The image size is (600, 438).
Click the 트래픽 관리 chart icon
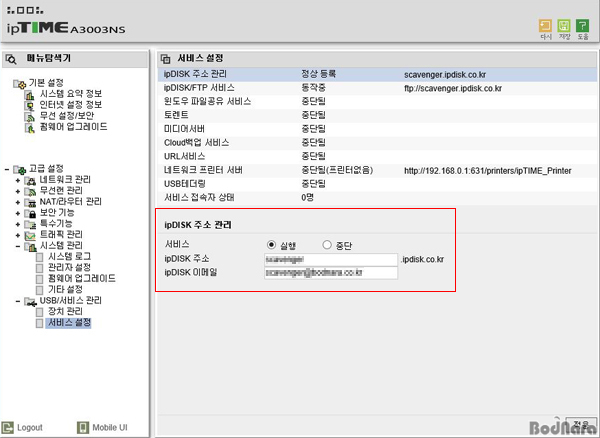(x=30, y=235)
